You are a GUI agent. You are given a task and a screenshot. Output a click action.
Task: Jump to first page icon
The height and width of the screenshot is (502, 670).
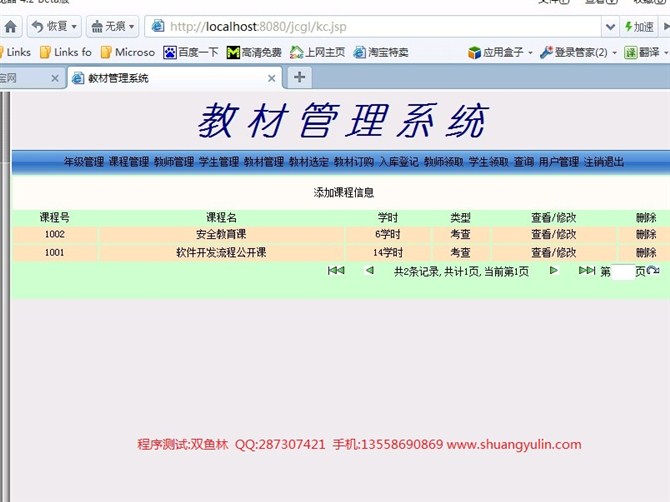pyautogui.click(x=336, y=270)
